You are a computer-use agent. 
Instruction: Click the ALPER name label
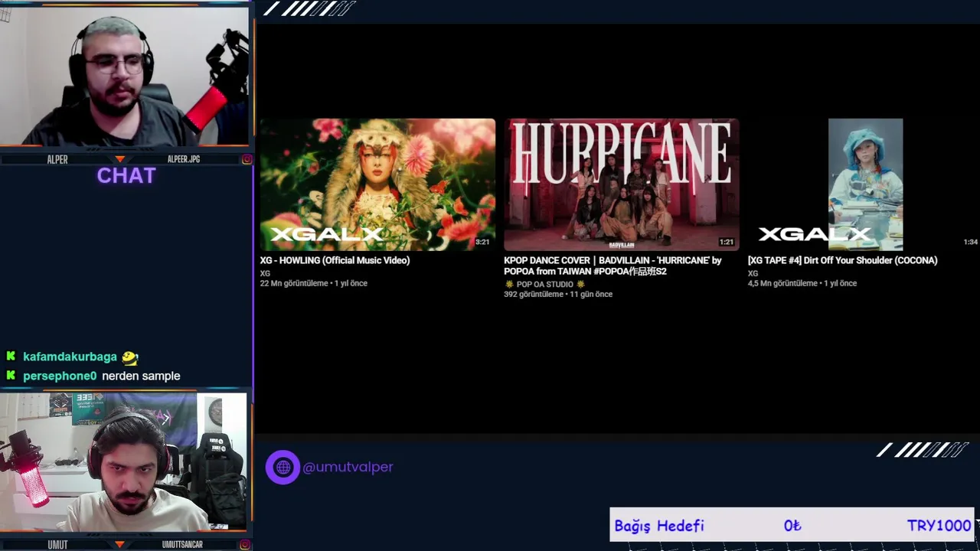click(x=57, y=159)
